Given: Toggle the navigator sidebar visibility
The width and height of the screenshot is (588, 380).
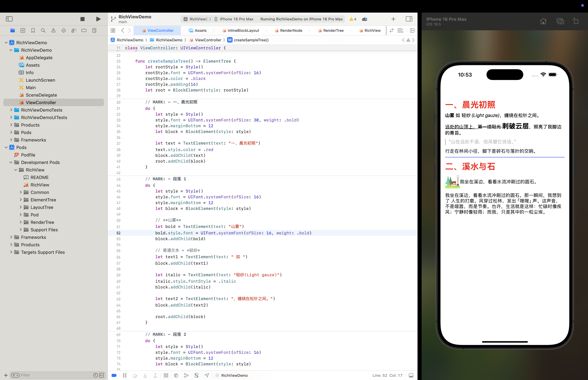Looking at the screenshot, I should 9,19.
